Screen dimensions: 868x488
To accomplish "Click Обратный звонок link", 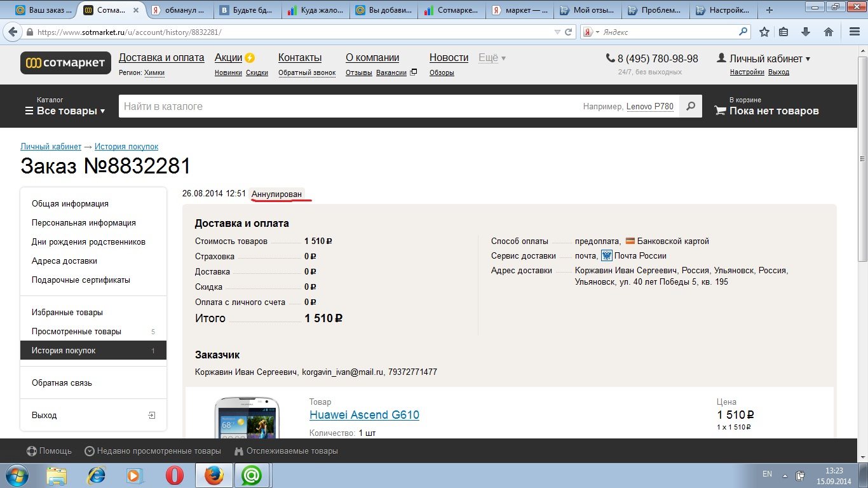I will click(307, 72).
